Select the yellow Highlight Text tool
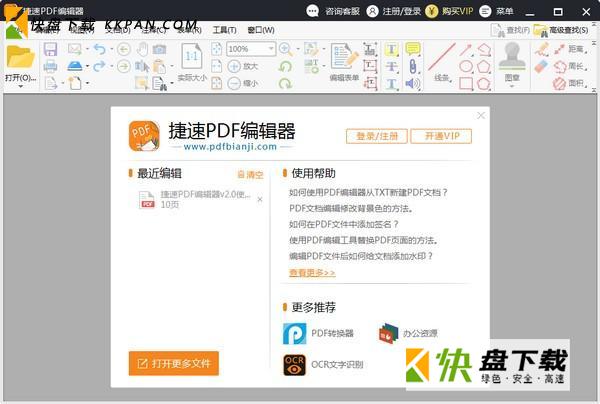Viewport: 600px width, 404px height. [391, 49]
